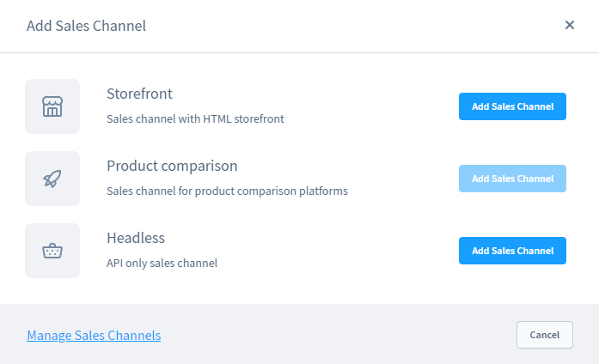599x364 pixels.
Task: Click the Storefront shop icon
Action: 52,106
